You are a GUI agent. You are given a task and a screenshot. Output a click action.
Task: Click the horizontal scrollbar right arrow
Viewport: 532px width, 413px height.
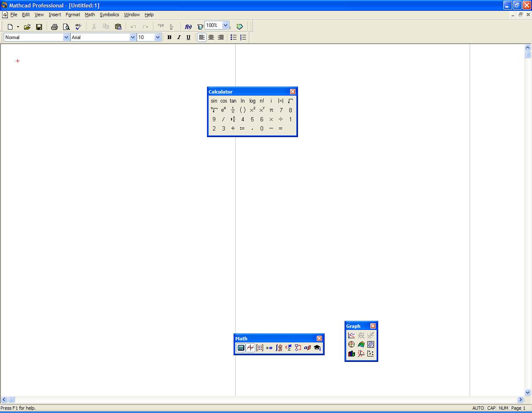click(520, 400)
